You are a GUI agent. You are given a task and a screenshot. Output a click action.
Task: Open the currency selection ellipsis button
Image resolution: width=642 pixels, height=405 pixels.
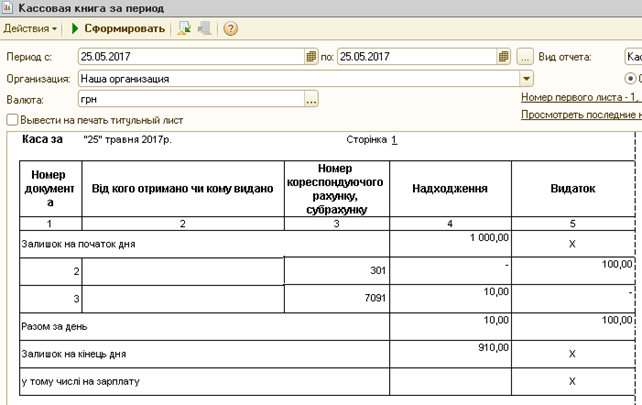click(311, 99)
